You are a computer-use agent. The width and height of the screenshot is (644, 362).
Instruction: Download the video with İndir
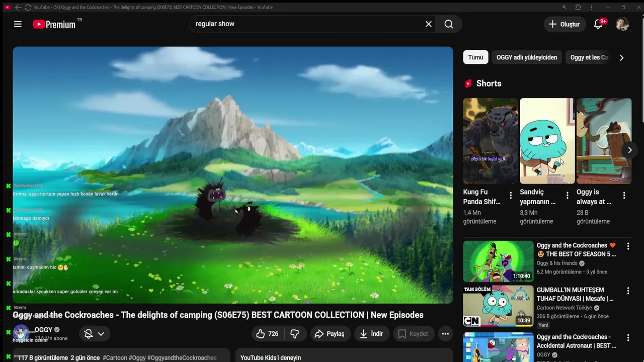point(371,334)
